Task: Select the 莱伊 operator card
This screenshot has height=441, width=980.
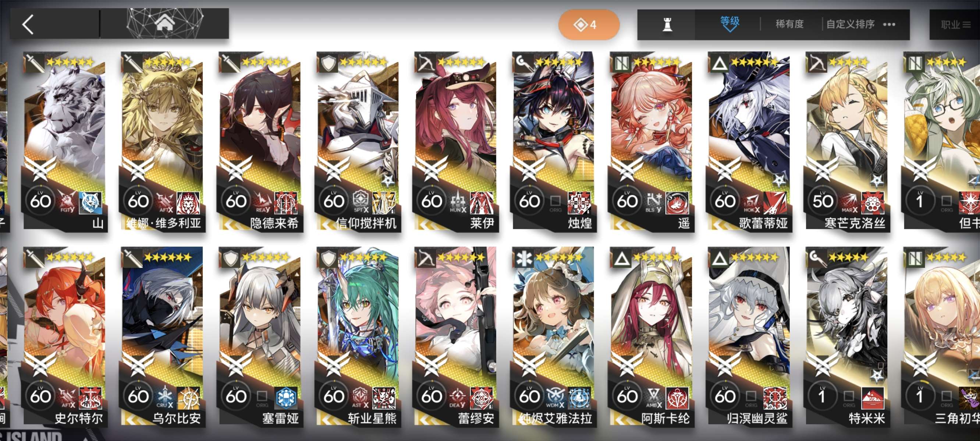Action: (455, 141)
